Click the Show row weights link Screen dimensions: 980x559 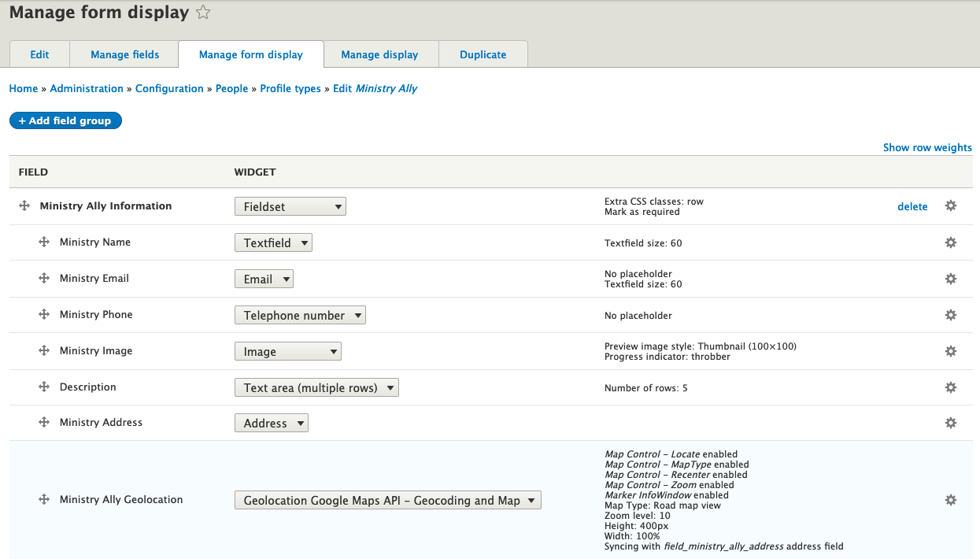(x=927, y=147)
